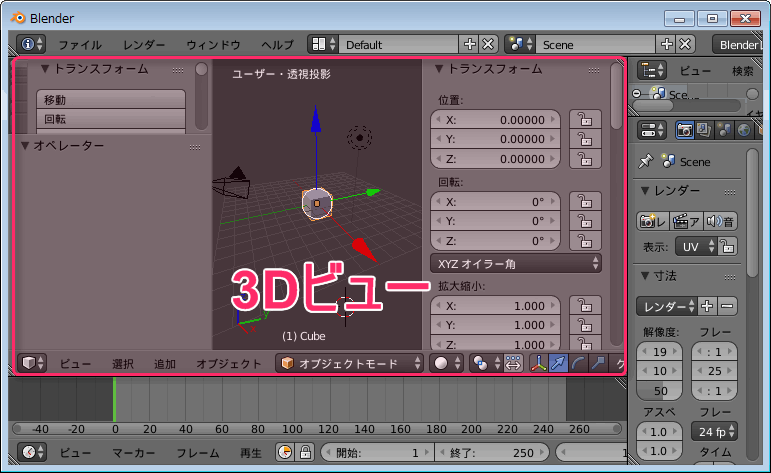Render image with camera レ button
Image resolution: width=771 pixels, height=473 pixels.
tap(652, 221)
